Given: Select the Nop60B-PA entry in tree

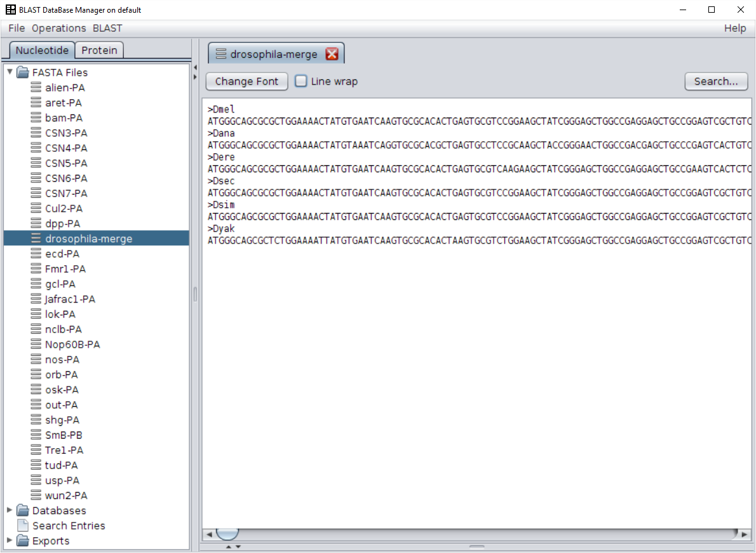Looking at the screenshot, I should [72, 345].
